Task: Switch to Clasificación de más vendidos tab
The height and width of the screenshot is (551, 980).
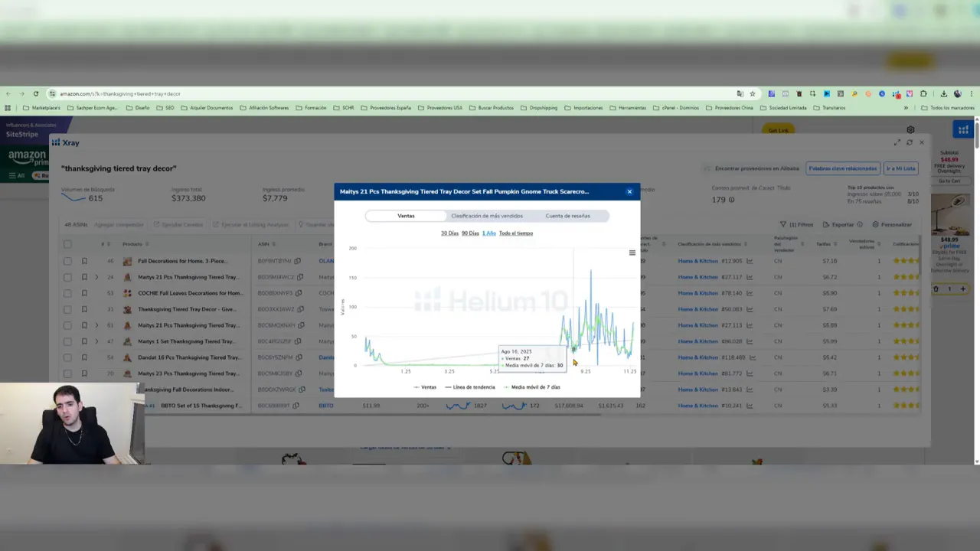Action: pyautogui.click(x=487, y=216)
